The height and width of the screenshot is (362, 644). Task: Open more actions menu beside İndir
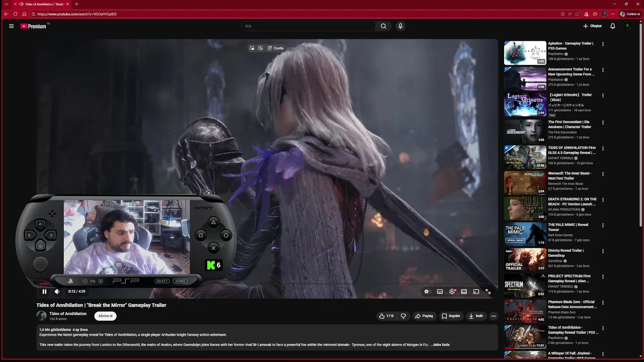click(x=494, y=316)
